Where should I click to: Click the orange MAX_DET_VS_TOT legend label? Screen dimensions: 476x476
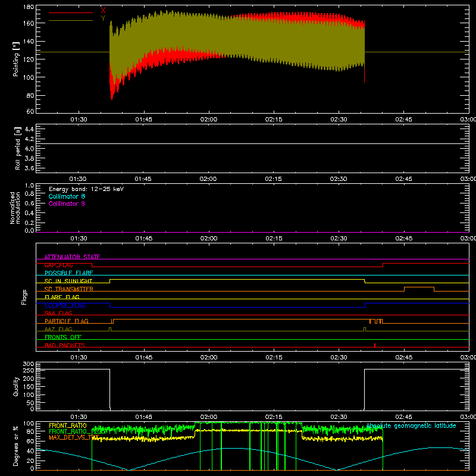click(x=74, y=437)
